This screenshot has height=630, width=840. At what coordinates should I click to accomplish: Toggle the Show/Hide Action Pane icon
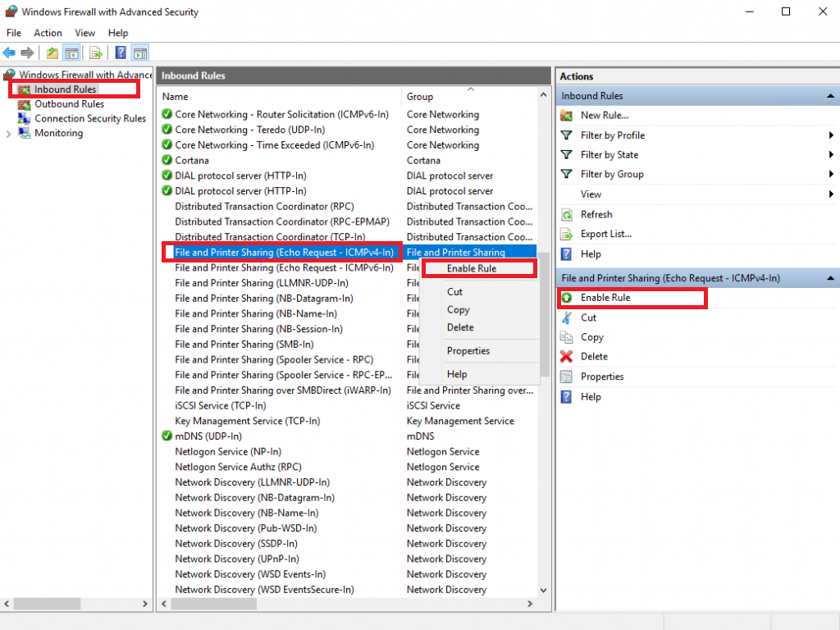click(x=140, y=52)
